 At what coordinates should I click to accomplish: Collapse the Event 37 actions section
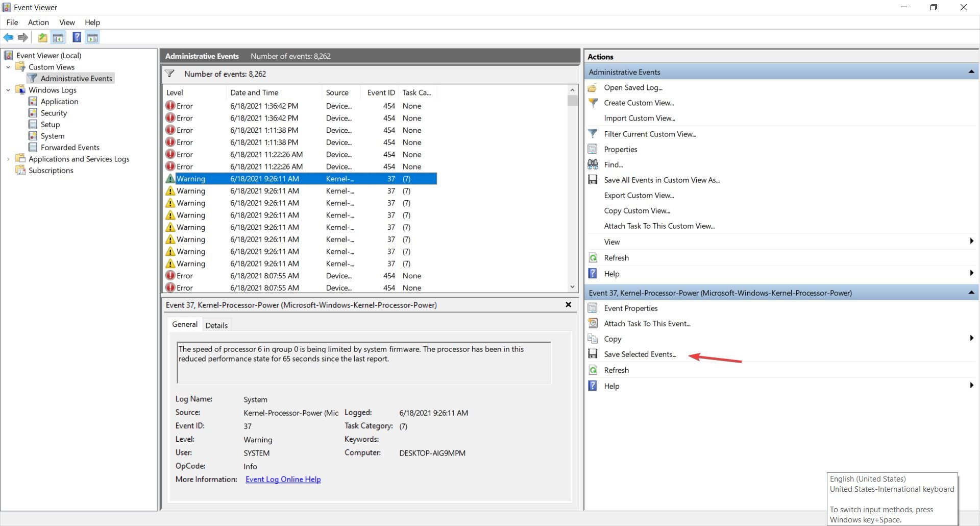point(971,293)
